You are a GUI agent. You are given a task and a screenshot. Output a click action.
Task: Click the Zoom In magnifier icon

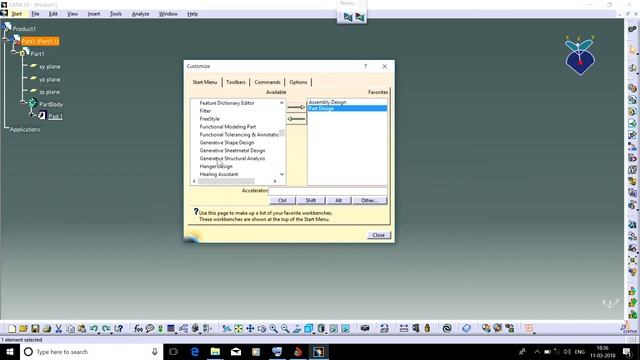coord(273,329)
